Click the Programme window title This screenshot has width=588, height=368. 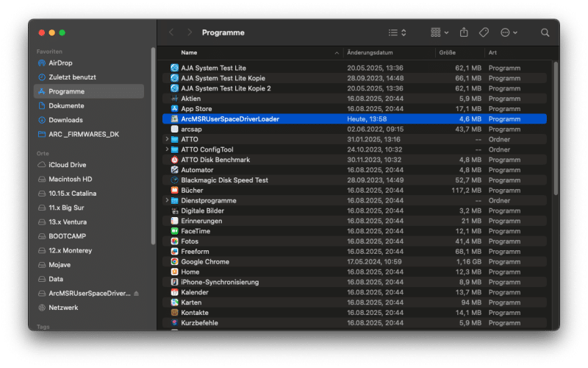[223, 32]
